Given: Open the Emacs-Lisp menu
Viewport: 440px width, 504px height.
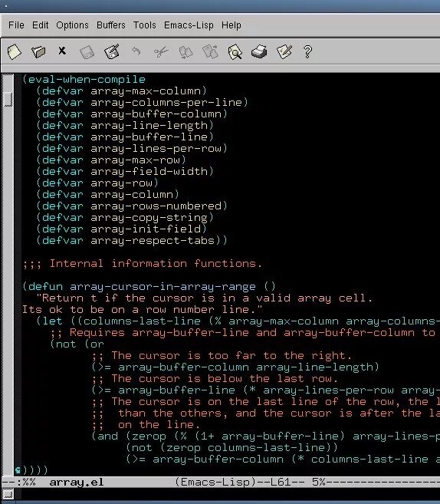Looking at the screenshot, I should coord(189,25).
